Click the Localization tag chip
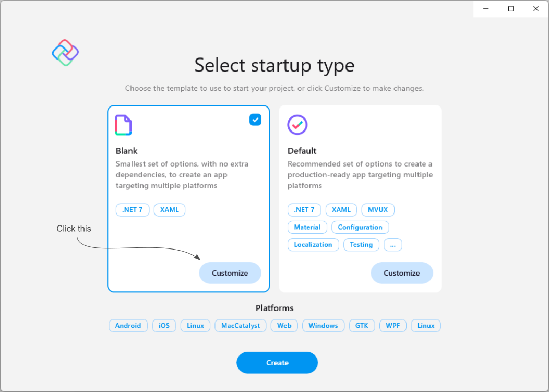This screenshot has width=549, height=392. coord(313,245)
